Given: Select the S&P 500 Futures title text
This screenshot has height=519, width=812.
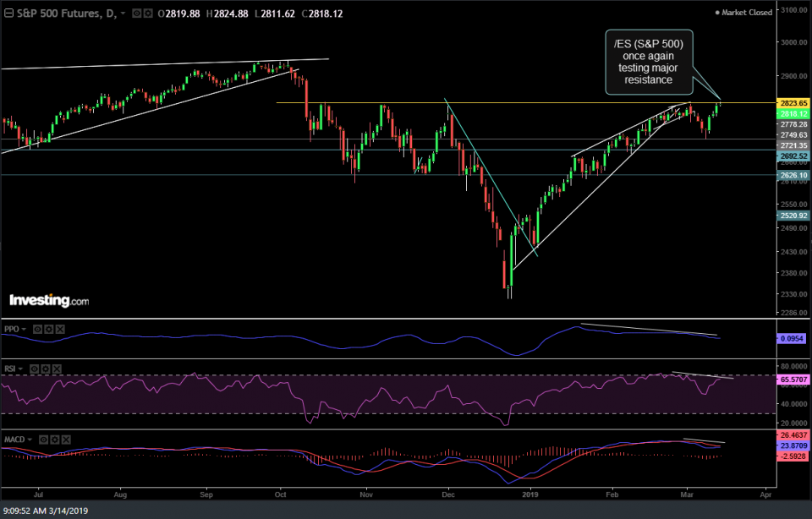Looking at the screenshot, I should [x=55, y=13].
